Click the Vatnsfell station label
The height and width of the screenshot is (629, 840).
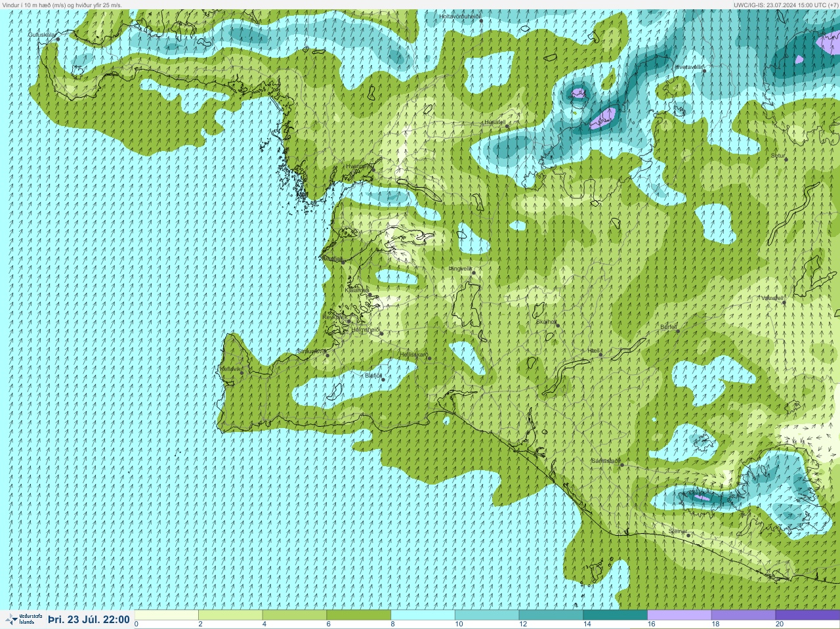click(x=772, y=298)
